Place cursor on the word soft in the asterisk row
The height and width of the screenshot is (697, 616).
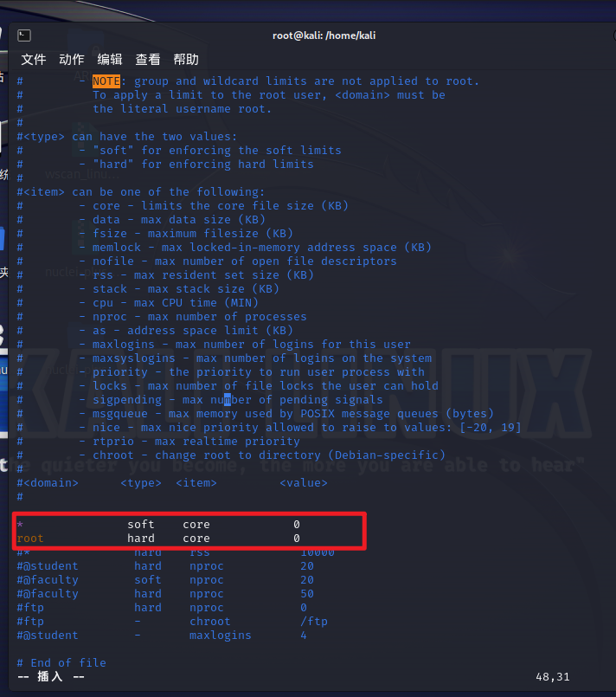click(x=141, y=525)
